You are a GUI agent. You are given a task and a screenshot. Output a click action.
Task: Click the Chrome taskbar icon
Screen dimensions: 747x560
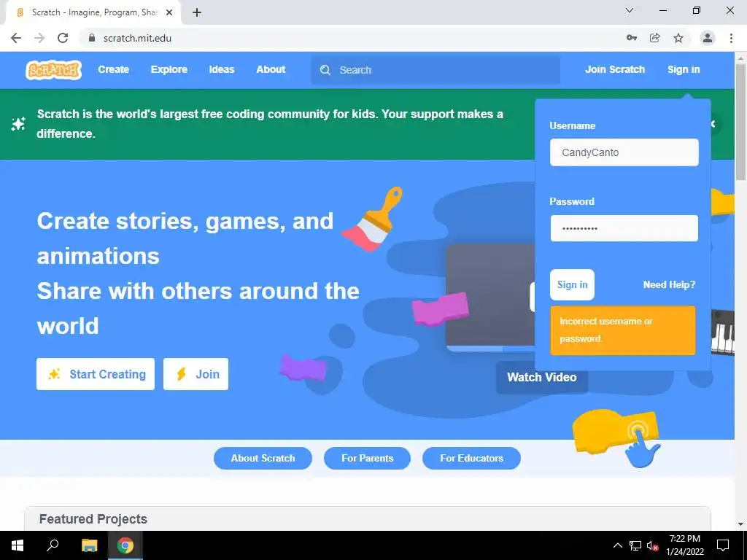125,545
